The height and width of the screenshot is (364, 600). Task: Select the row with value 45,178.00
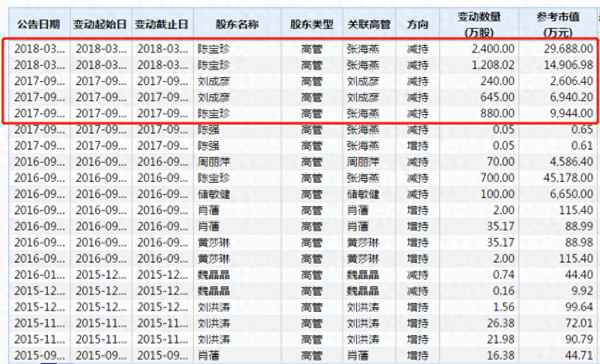302,178
